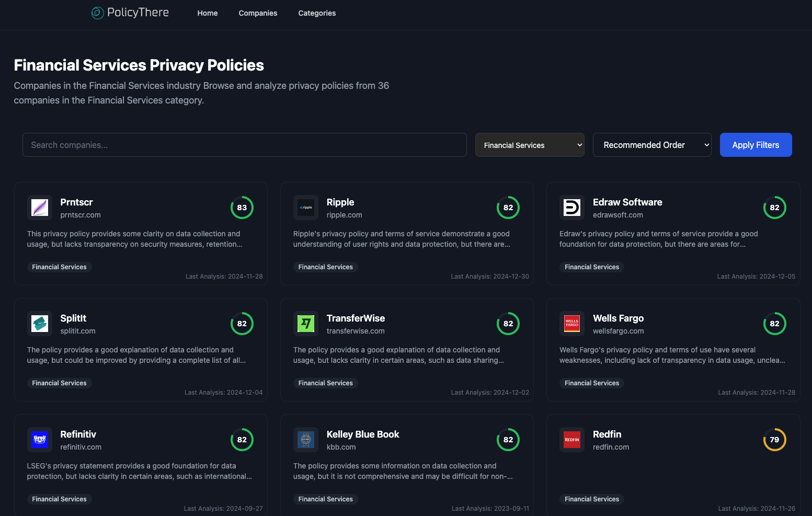The image size is (812, 516).
Task: Click Financial Services tag on Edraw card
Action: [592, 267]
